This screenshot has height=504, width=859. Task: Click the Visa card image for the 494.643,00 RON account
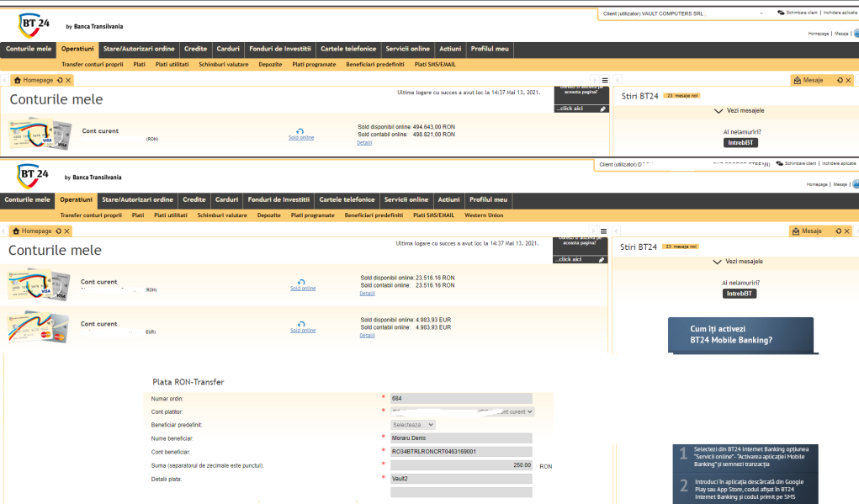pos(40,133)
